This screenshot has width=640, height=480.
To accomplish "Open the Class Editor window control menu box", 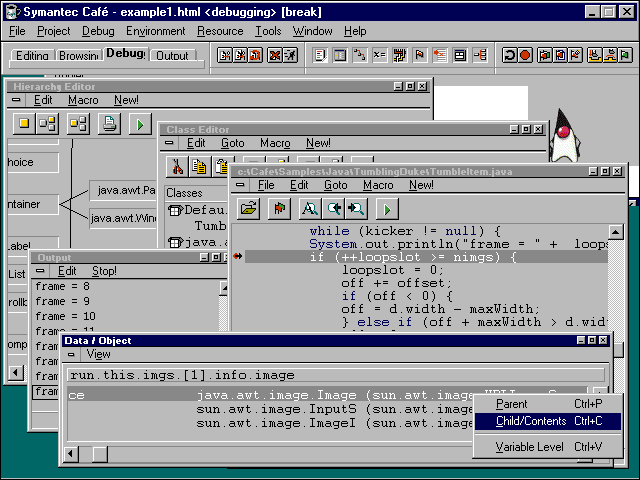I will pyautogui.click(x=169, y=143).
